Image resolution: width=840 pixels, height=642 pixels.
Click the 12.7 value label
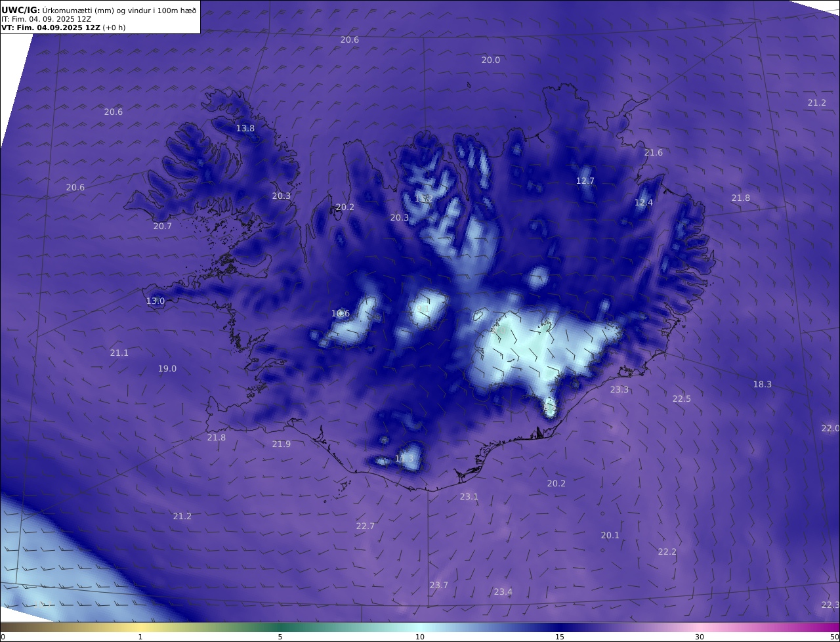[x=585, y=181]
